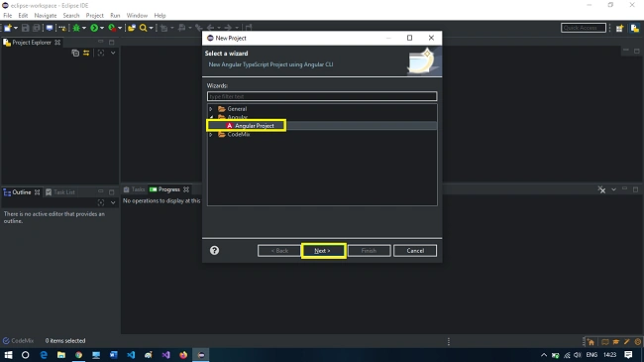Toggle Link with Editor in Project Explorer

click(x=86, y=53)
